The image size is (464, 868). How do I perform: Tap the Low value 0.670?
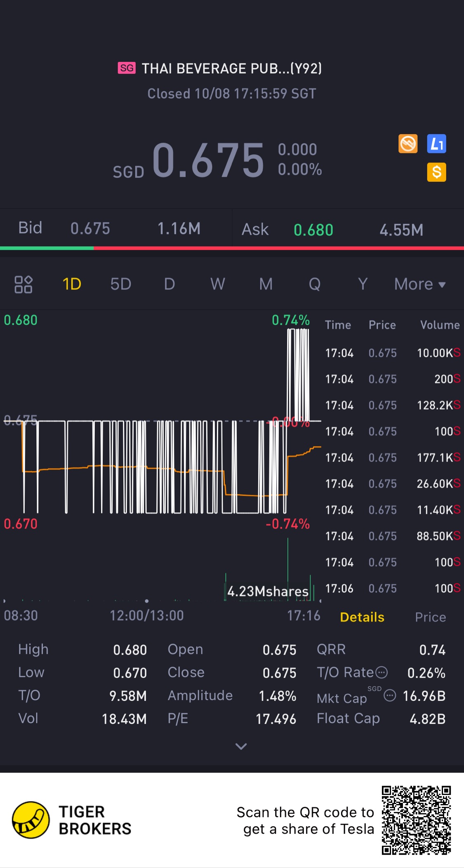pyautogui.click(x=130, y=673)
